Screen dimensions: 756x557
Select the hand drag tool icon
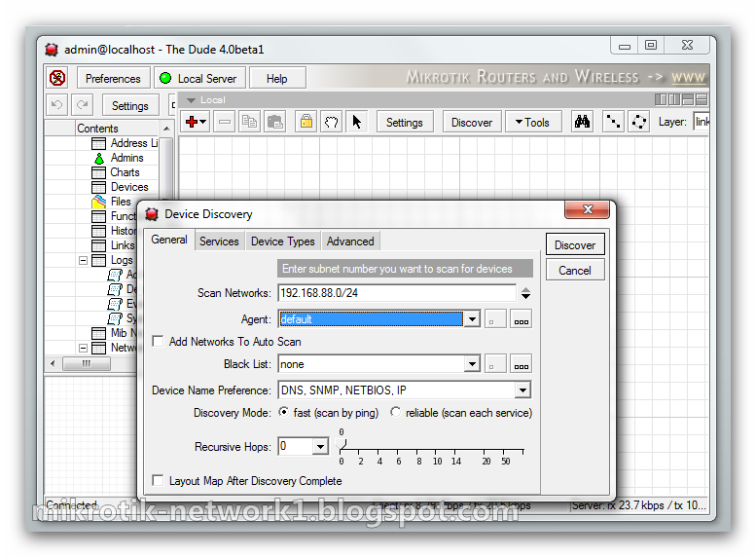tap(331, 122)
